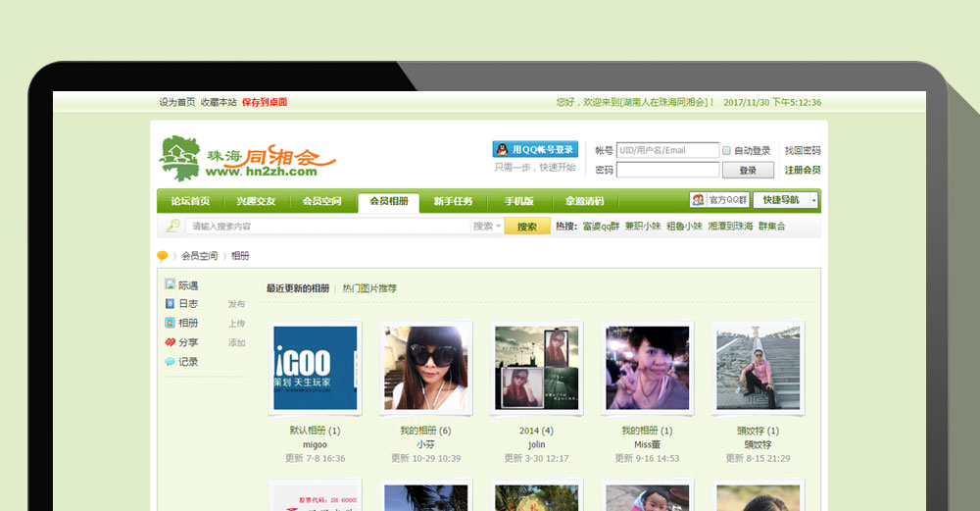Click 发布 next to 日志
980x511 pixels.
[236, 304]
